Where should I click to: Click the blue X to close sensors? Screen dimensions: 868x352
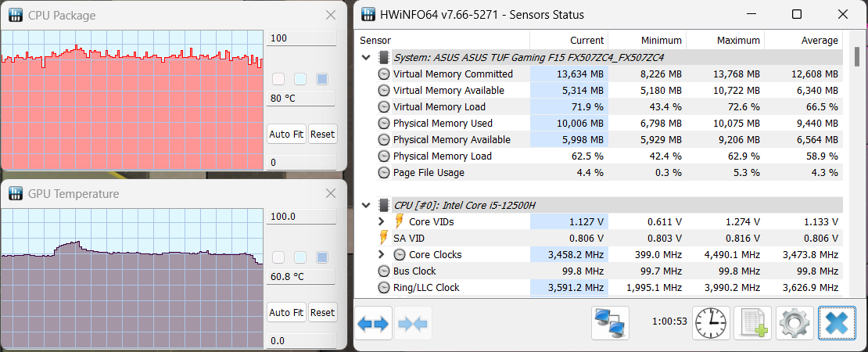838,323
